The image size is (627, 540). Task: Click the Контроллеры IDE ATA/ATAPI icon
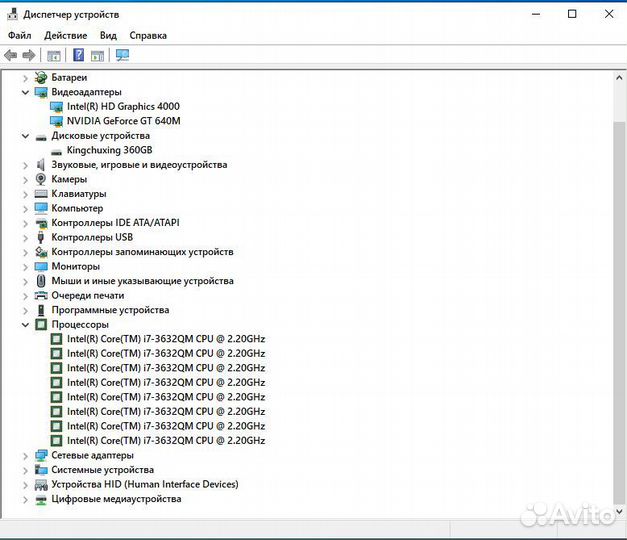click(41, 223)
